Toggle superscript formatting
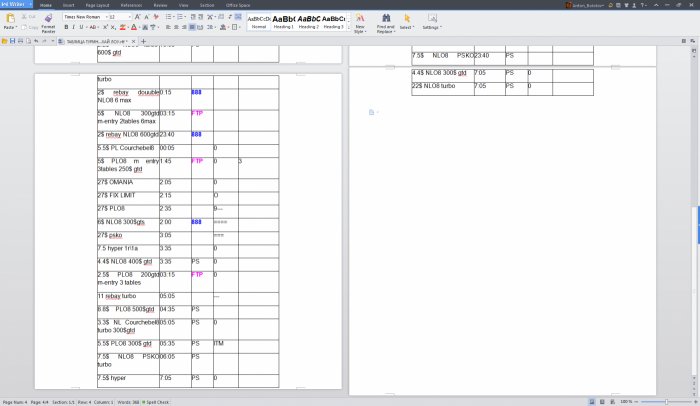Viewport: 700px width, 406px height. click(105, 27)
